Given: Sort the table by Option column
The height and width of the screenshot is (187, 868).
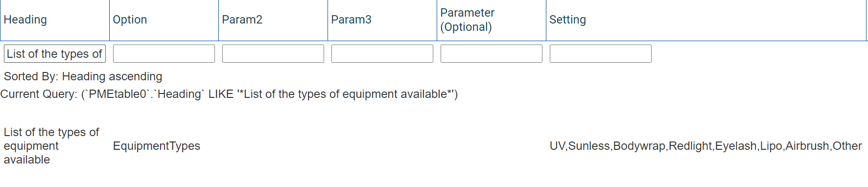Looking at the screenshot, I should click(x=130, y=20).
